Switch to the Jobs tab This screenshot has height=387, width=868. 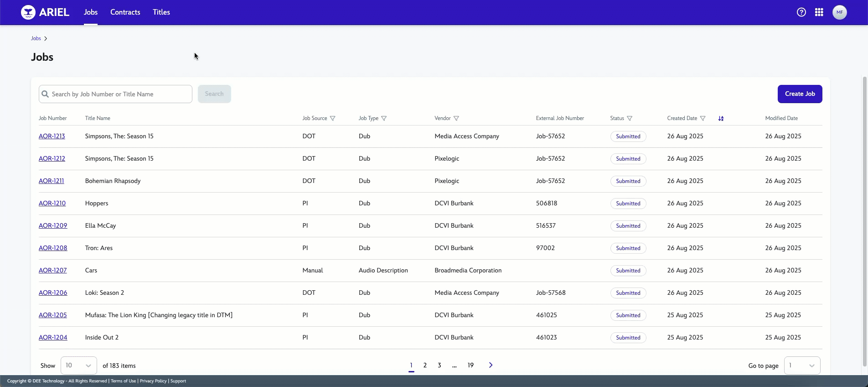point(91,12)
